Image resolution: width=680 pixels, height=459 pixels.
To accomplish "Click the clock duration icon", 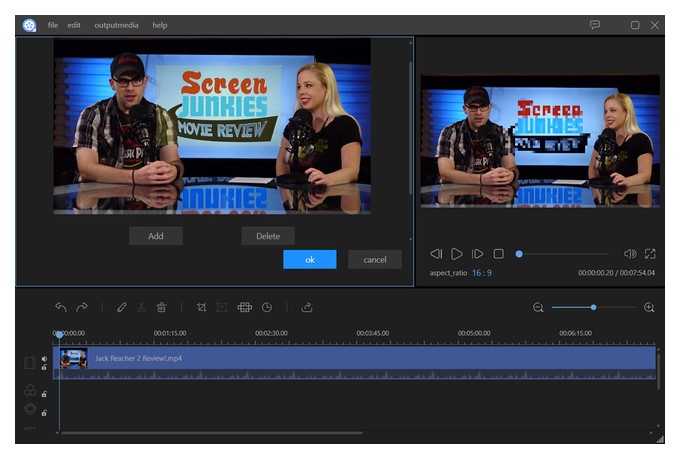I will (267, 308).
